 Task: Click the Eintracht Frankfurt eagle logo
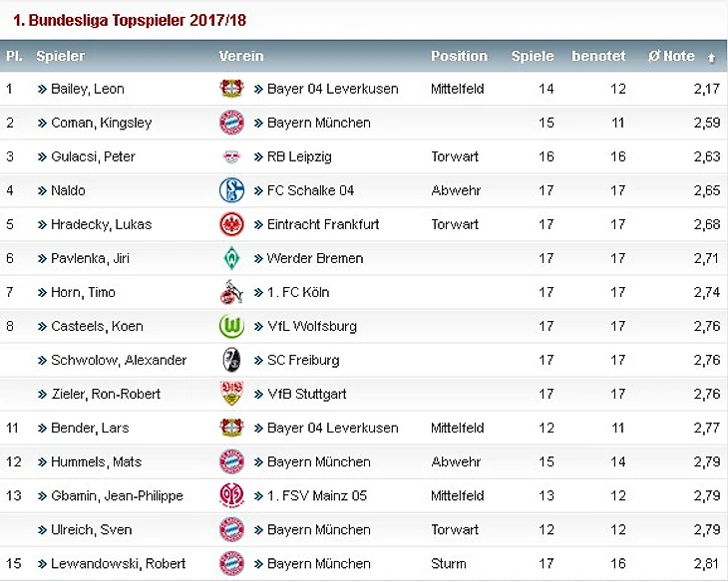click(231, 224)
